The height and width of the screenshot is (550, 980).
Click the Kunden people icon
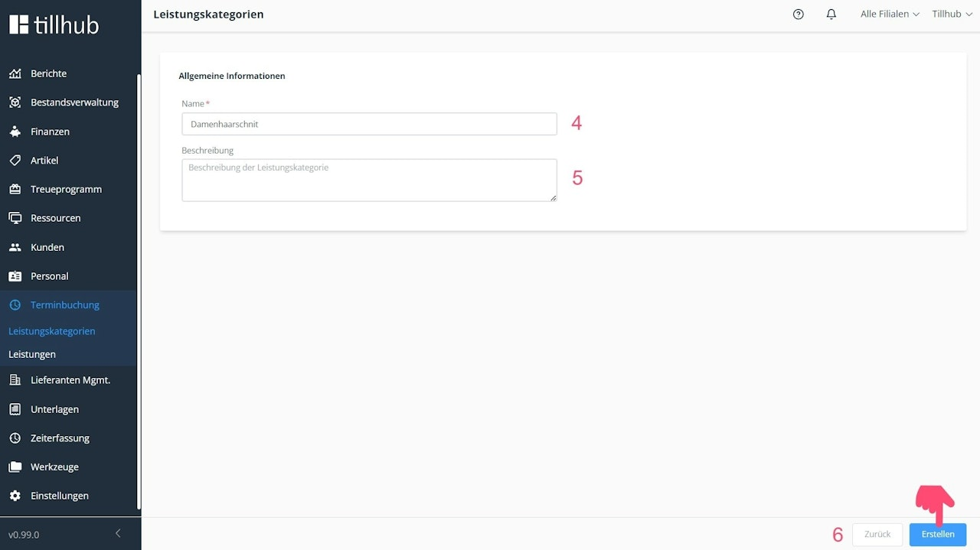tap(15, 247)
